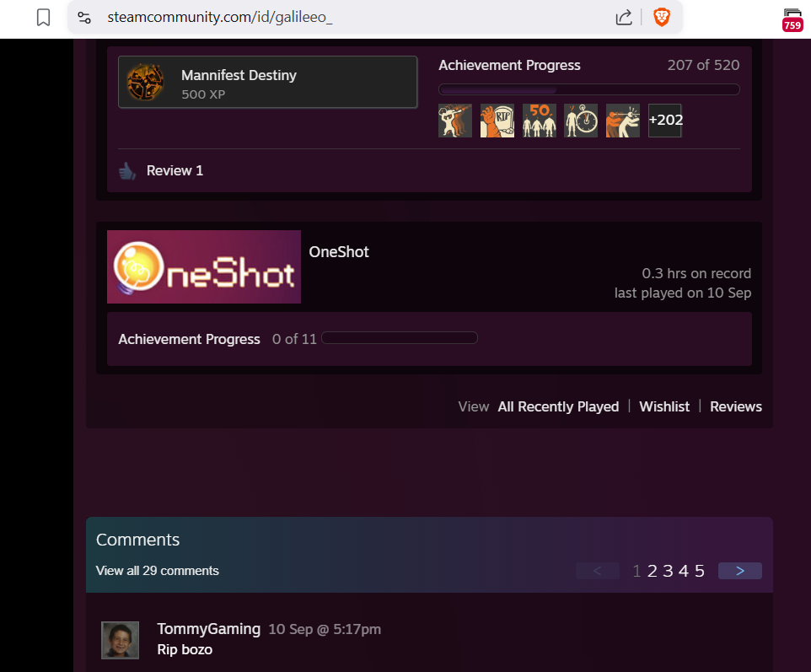Viewport: 811px width, 672px height.
Task: Open the Reviews link
Action: coord(735,406)
